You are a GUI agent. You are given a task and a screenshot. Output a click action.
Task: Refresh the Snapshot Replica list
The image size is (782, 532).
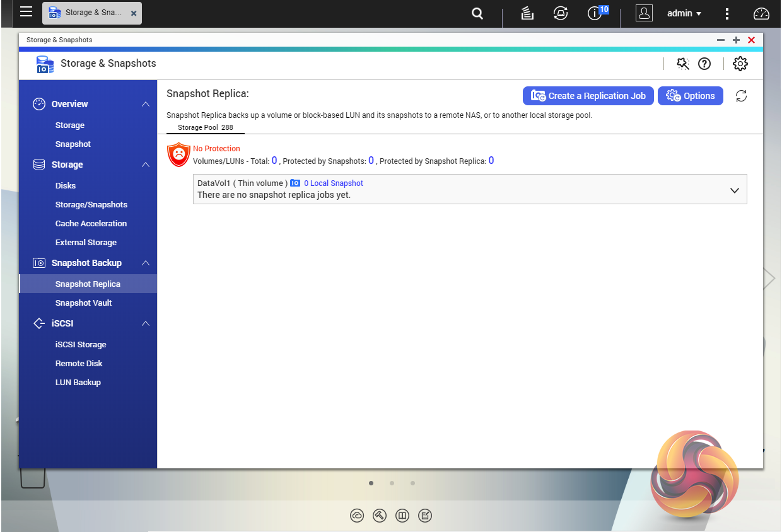(742, 96)
